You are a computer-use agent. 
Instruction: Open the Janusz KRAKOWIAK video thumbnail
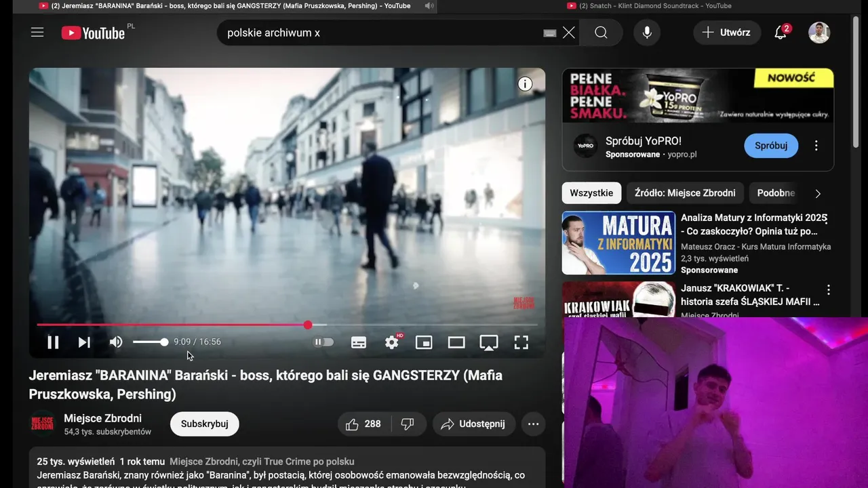click(618, 299)
